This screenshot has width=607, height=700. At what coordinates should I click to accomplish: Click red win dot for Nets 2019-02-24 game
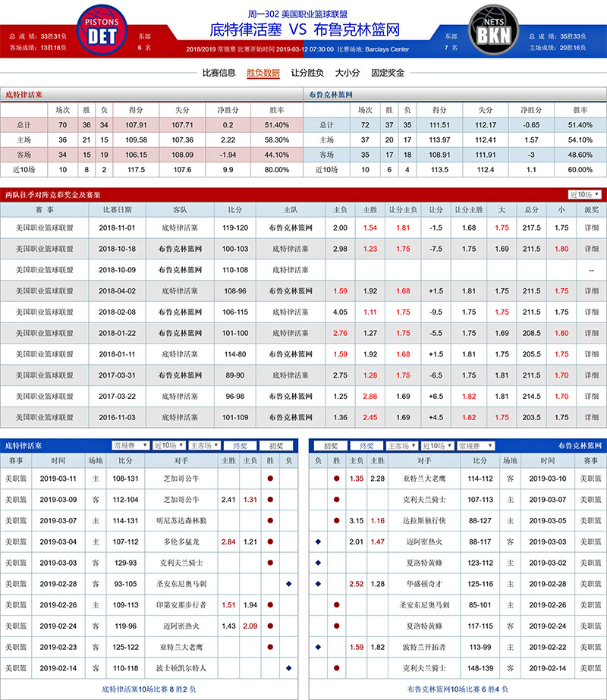(x=336, y=626)
